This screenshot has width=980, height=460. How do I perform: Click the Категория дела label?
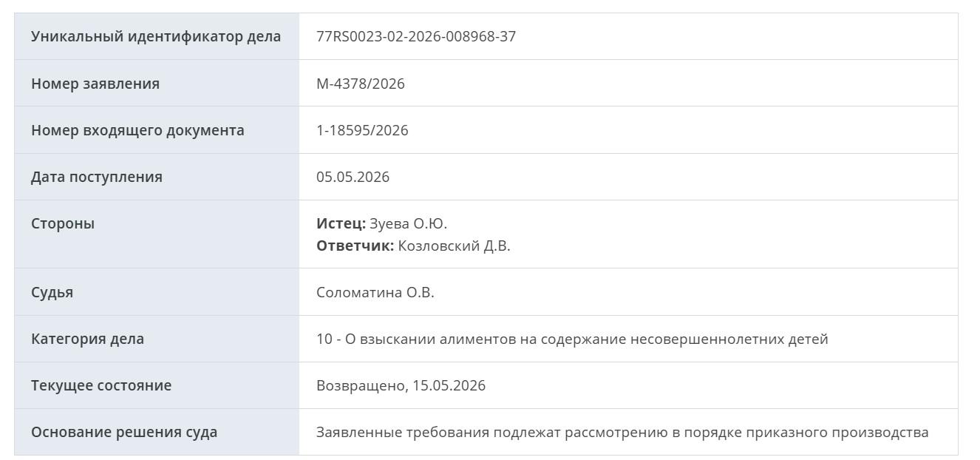click(x=87, y=339)
